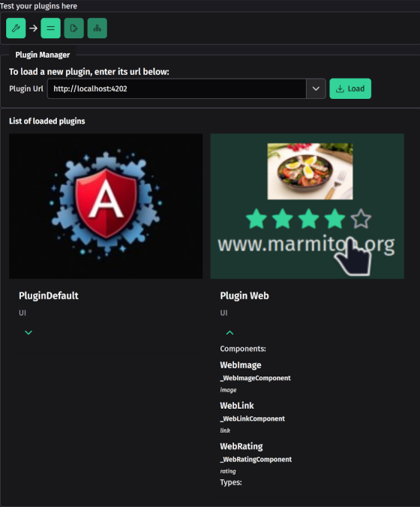Click the 'link' selector text

(225, 430)
